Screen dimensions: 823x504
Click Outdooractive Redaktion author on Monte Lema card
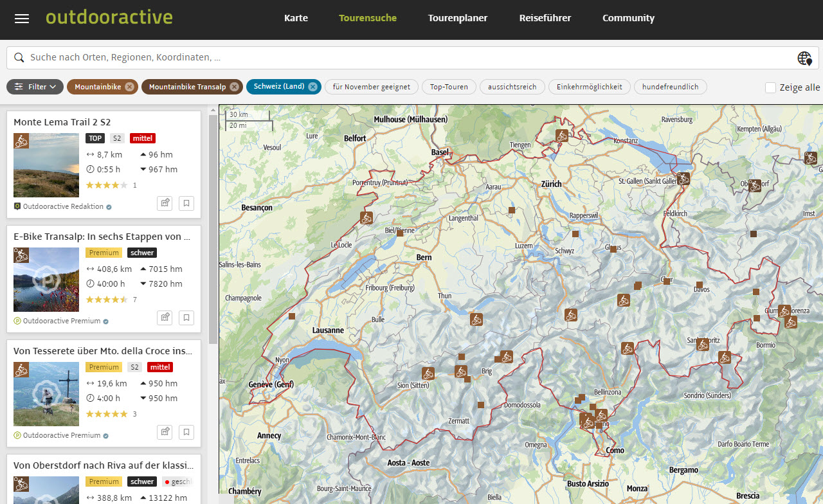(x=63, y=206)
